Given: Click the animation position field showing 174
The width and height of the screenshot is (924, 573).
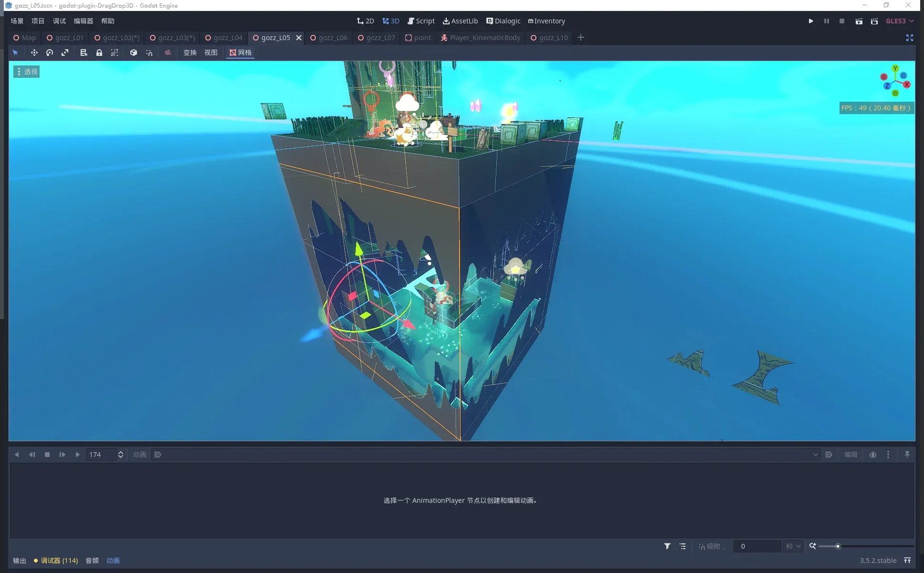Looking at the screenshot, I should click(101, 455).
